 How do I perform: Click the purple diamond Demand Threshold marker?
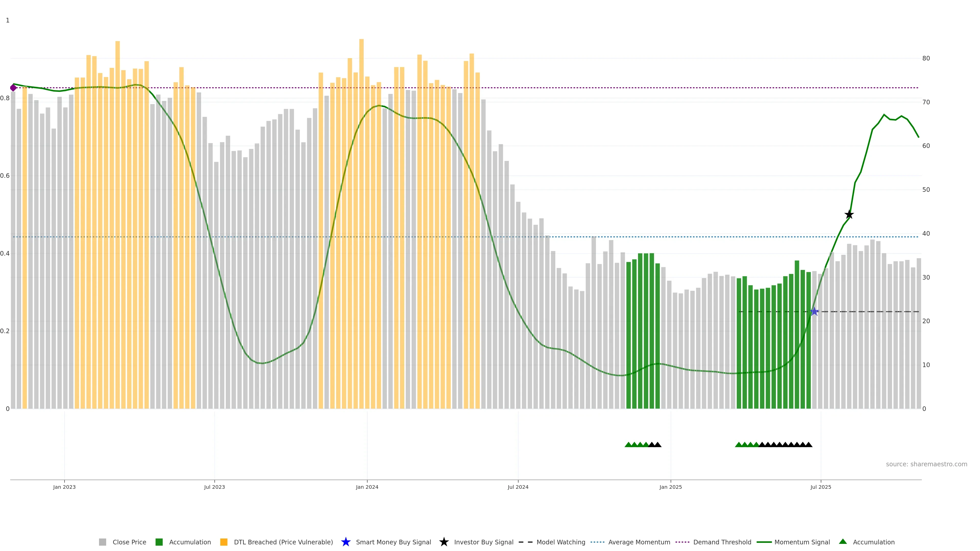pos(13,88)
